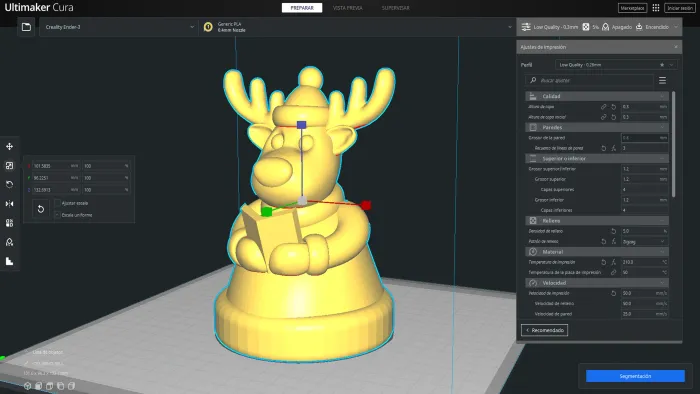Select the Scale tool in left toolbar

9,166
